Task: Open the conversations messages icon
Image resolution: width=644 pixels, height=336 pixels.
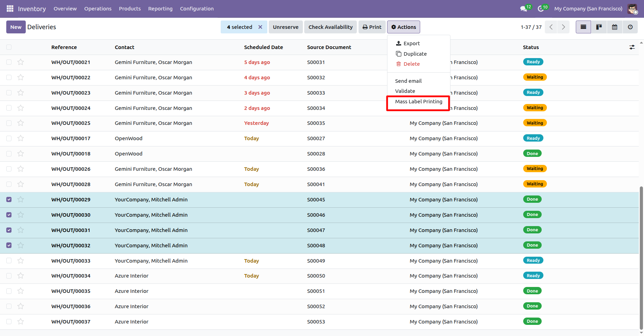Action: coord(524,9)
